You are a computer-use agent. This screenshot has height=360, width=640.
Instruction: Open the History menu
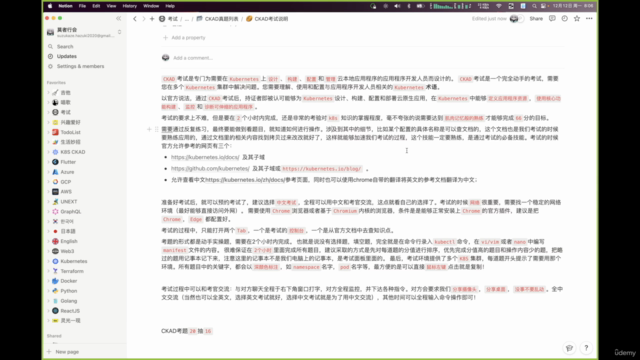[x=130, y=6]
